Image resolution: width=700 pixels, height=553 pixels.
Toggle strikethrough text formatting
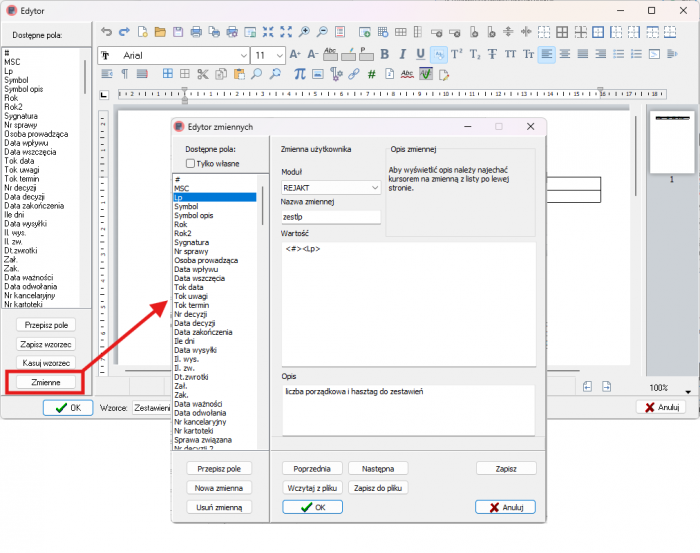(x=492, y=54)
